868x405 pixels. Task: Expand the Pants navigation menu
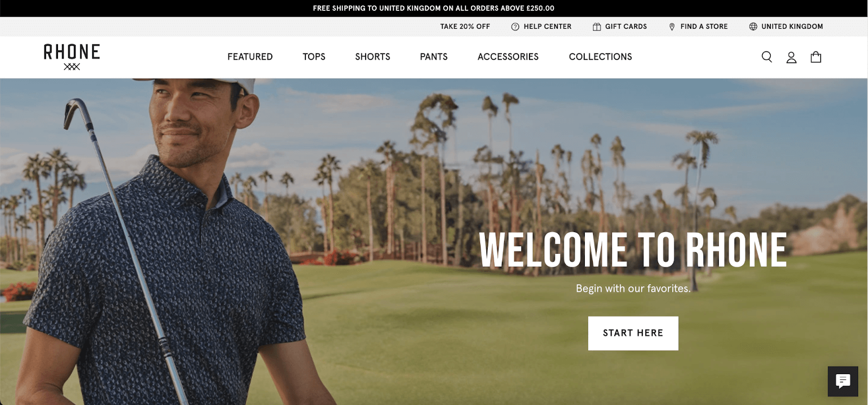tap(434, 57)
